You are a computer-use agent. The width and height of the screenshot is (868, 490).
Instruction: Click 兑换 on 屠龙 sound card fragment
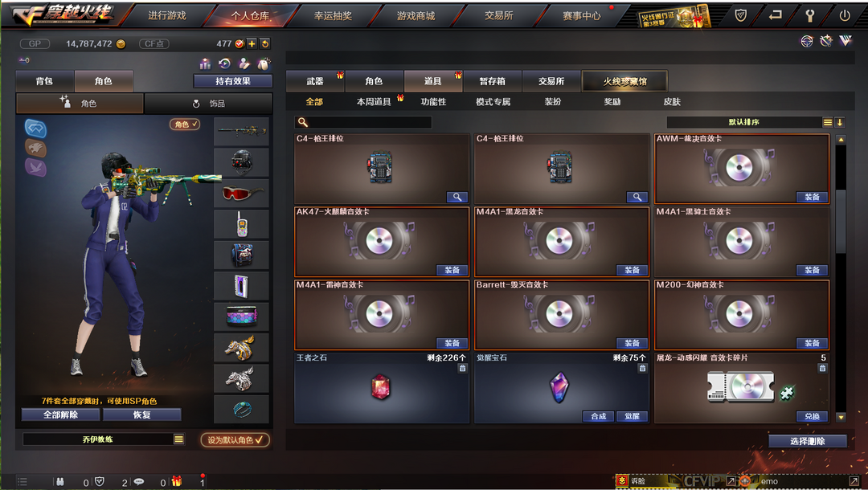812,416
